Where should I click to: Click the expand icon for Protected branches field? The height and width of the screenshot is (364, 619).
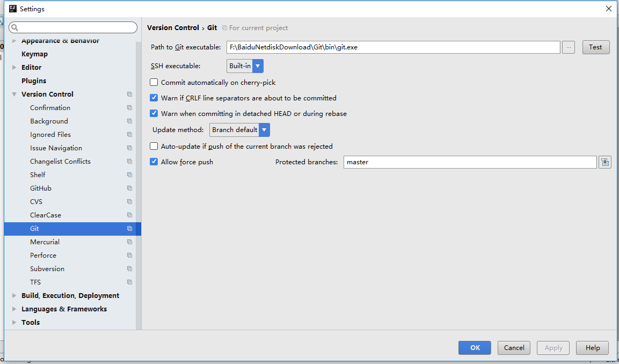tap(605, 162)
